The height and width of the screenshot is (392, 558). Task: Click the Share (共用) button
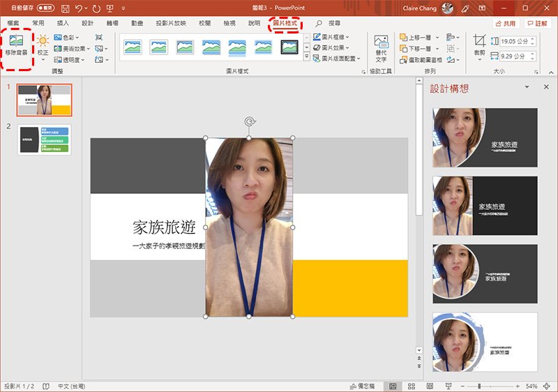505,23
